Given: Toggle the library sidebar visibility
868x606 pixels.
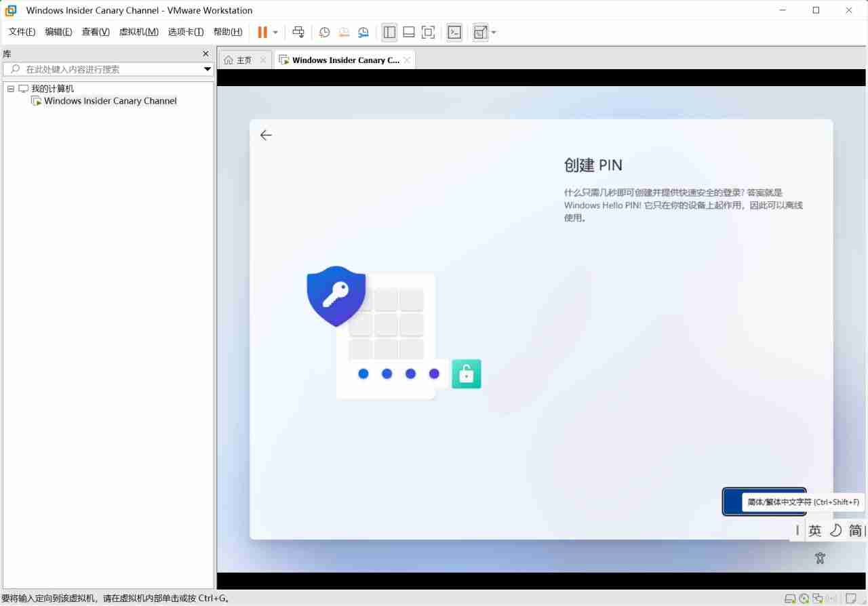Looking at the screenshot, I should point(389,32).
